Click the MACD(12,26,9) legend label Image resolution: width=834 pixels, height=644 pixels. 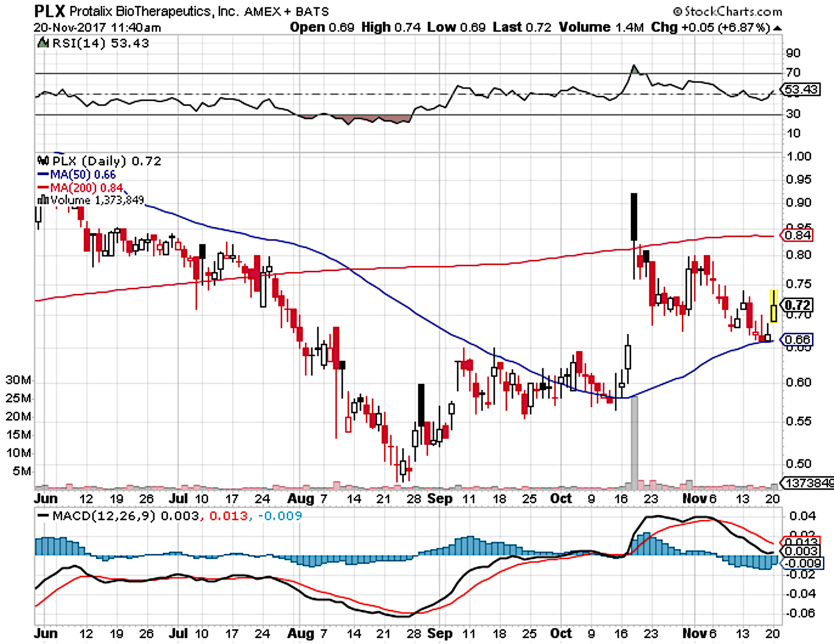coord(105,516)
